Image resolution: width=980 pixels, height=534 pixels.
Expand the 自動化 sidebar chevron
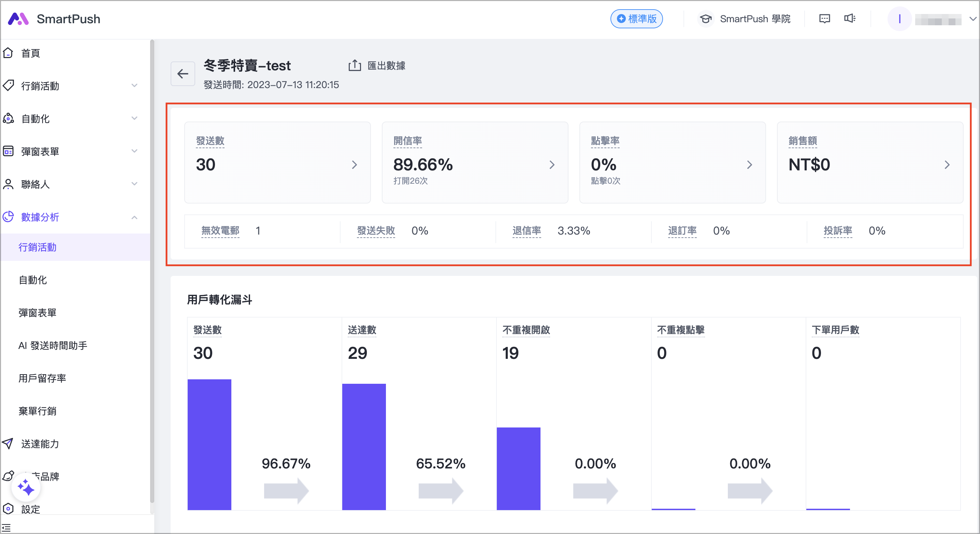click(x=134, y=118)
